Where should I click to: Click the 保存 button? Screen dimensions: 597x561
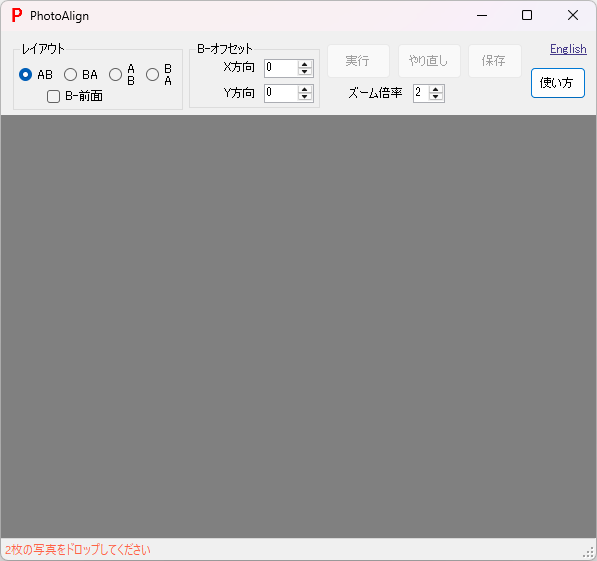[x=495, y=61]
